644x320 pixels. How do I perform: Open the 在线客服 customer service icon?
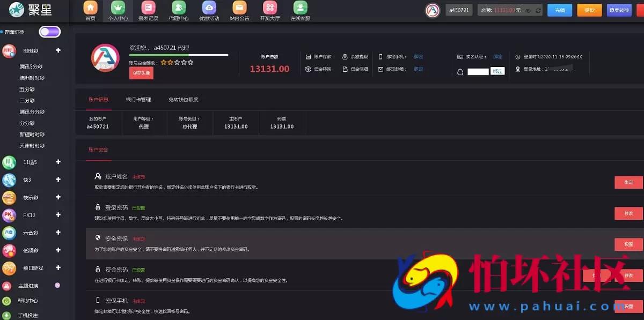pos(300,8)
